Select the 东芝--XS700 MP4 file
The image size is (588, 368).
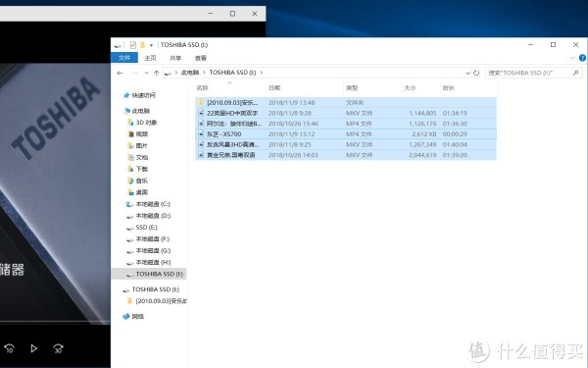[x=346, y=134]
